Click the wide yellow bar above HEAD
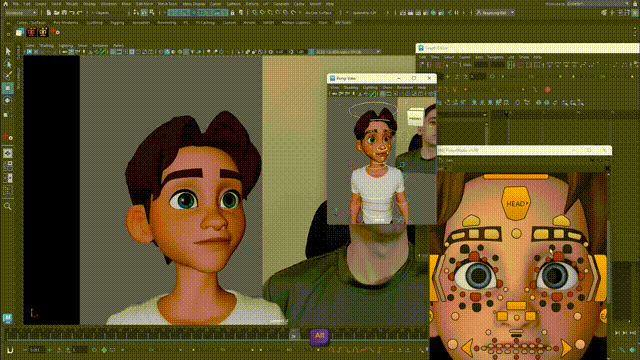Screen dimensions: 640x360 click(x=516, y=177)
